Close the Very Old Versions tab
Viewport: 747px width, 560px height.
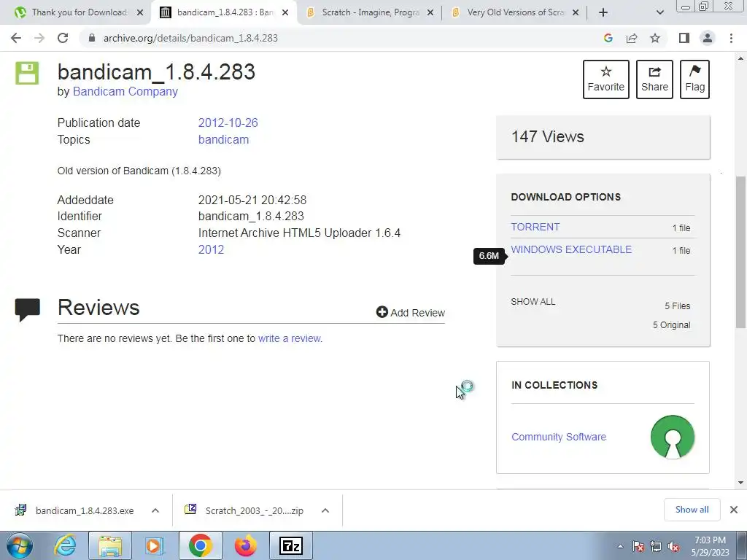tap(576, 13)
